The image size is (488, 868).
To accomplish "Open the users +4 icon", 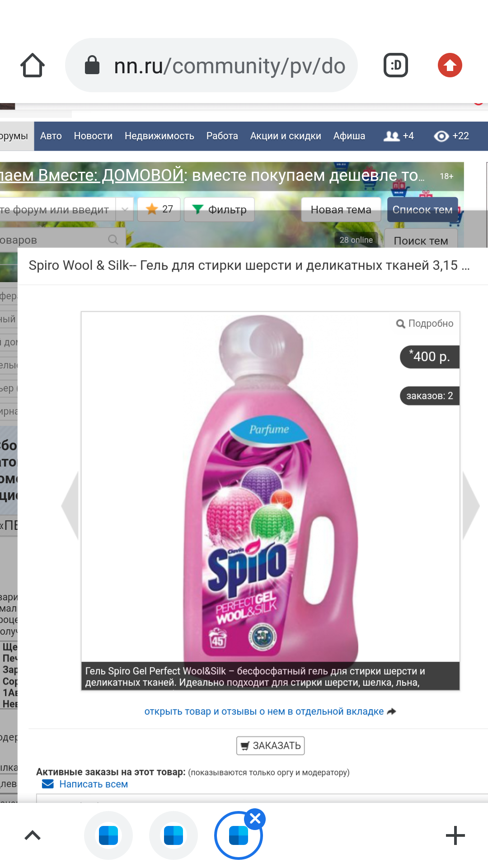I will point(399,136).
